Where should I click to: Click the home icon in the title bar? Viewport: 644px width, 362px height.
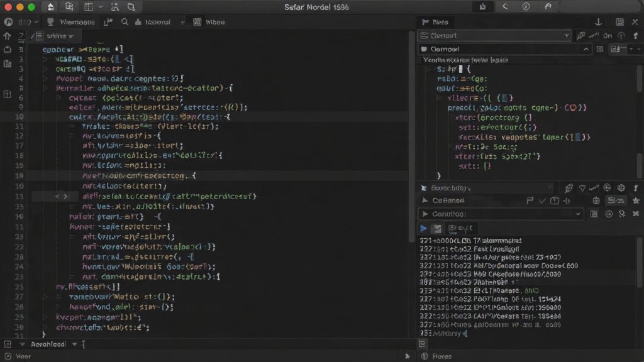pyautogui.click(x=50, y=6)
